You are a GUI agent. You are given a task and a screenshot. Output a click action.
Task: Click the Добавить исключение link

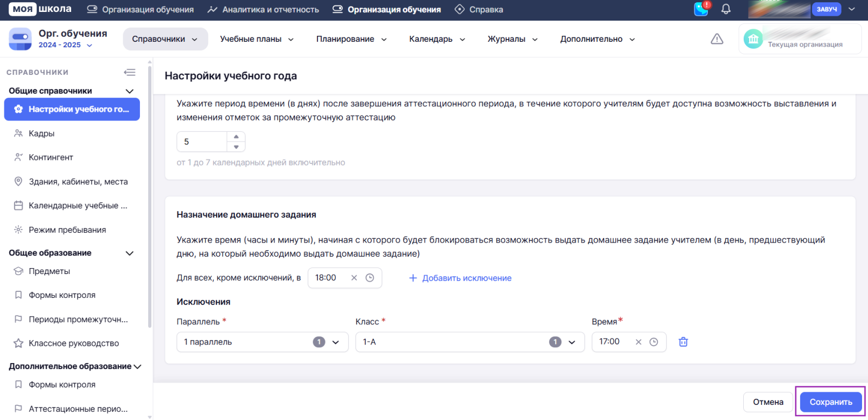[460, 278]
